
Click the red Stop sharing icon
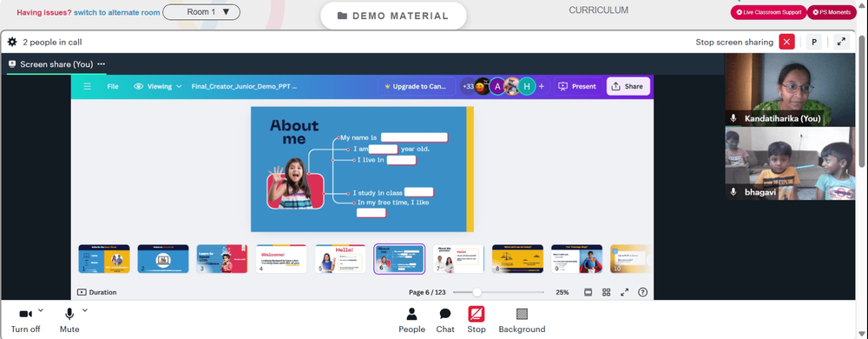click(x=476, y=314)
